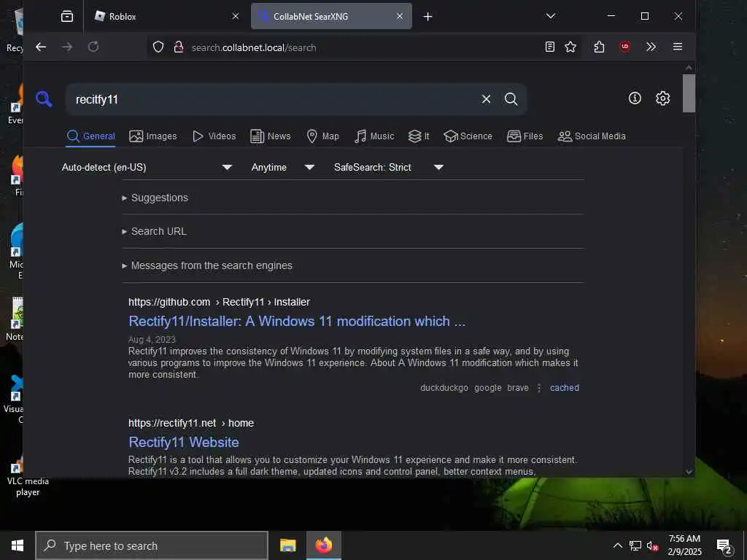
Task: Reload the current page
Action: pyautogui.click(x=93, y=47)
